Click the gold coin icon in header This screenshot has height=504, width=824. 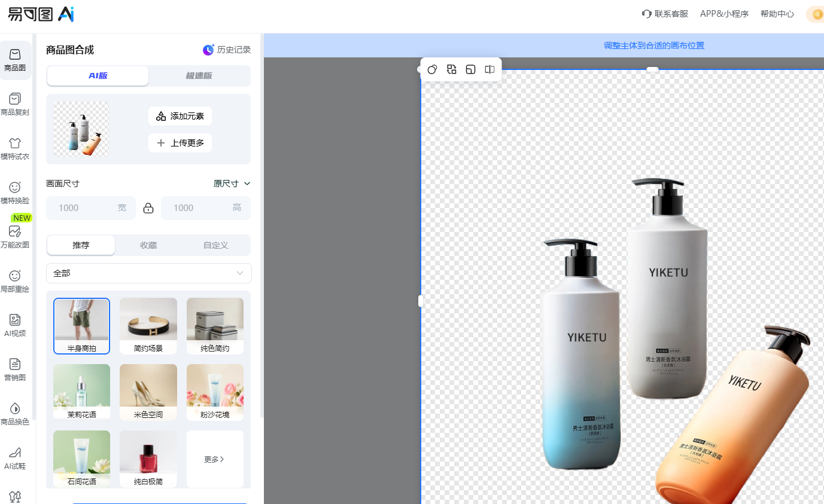tap(817, 14)
